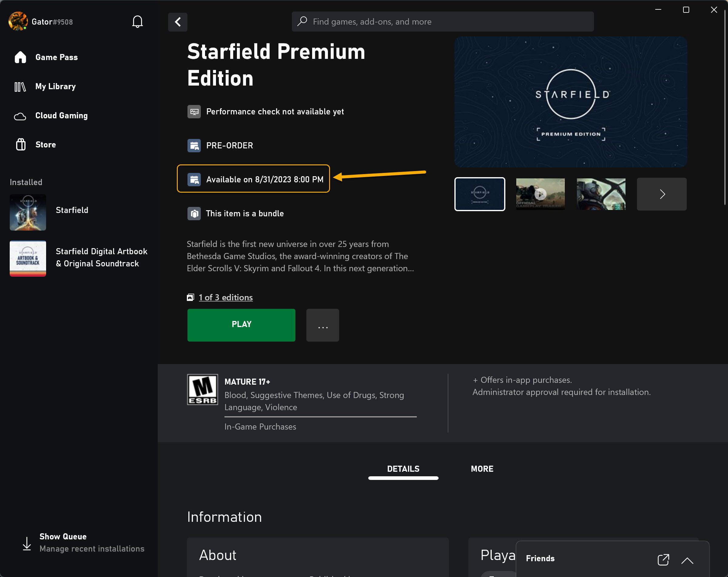Click the Game Pass home icon
Screen dimensions: 728x577
tap(20, 57)
